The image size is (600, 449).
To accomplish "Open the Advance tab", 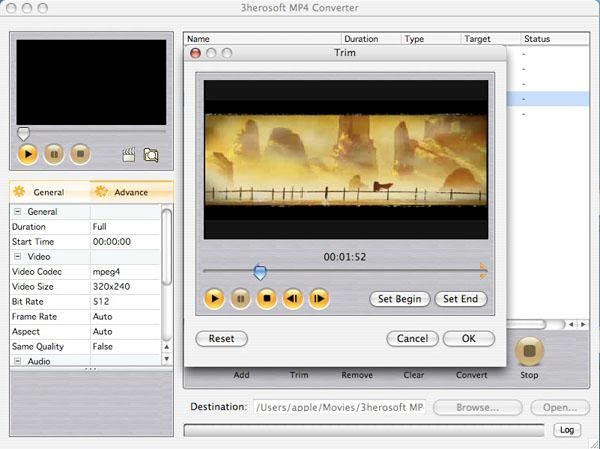I will pyautogui.click(x=130, y=192).
